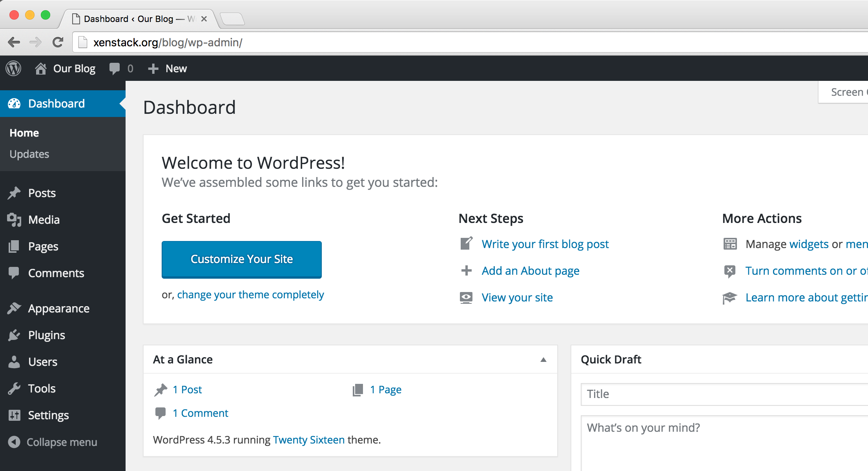Select Updates in Dashboard submenu
The width and height of the screenshot is (868, 471).
pos(29,154)
